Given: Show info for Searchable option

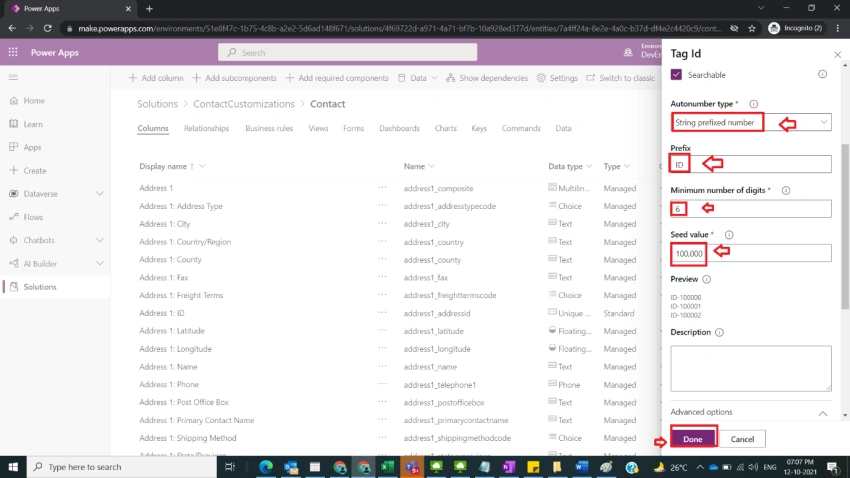Looking at the screenshot, I should (822, 74).
